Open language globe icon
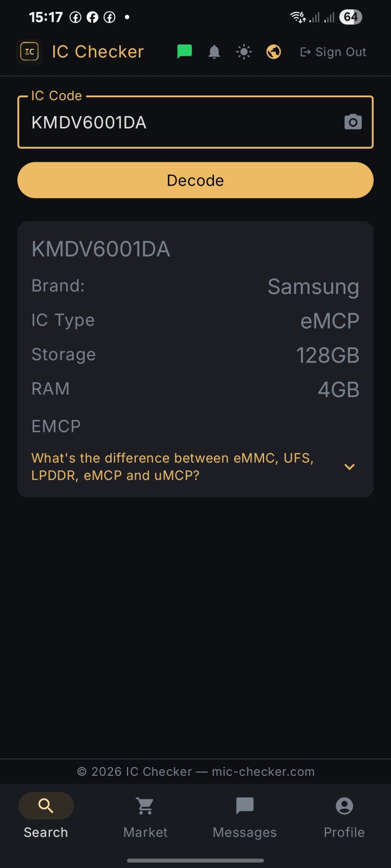The height and width of the screenshot is (868, 391). click(x=274, y=52)
